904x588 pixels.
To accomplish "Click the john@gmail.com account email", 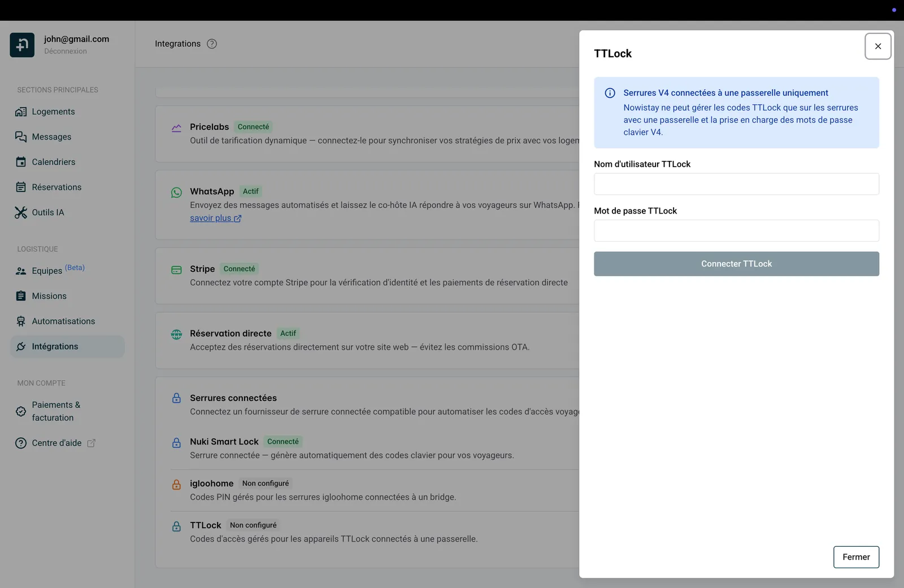I will click(76, 39).
